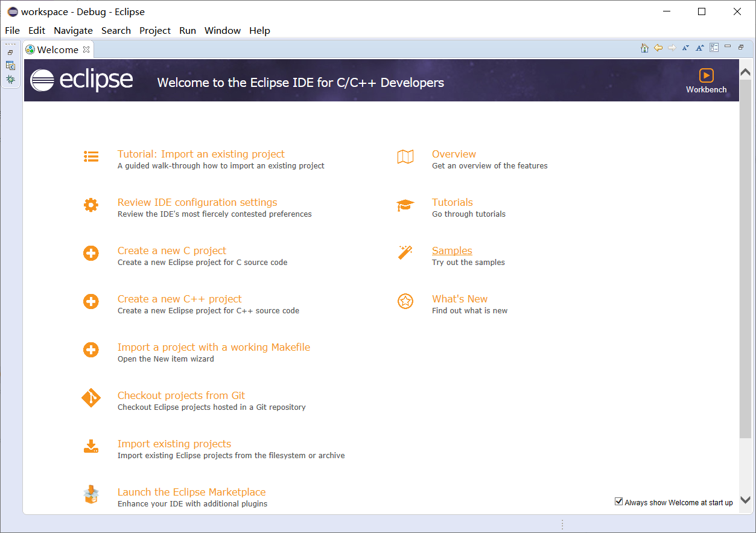The image size is (756, 533).
Task: Click the download tray icon for existing projects
Action: pyautogui.click(x=91, y=447)
